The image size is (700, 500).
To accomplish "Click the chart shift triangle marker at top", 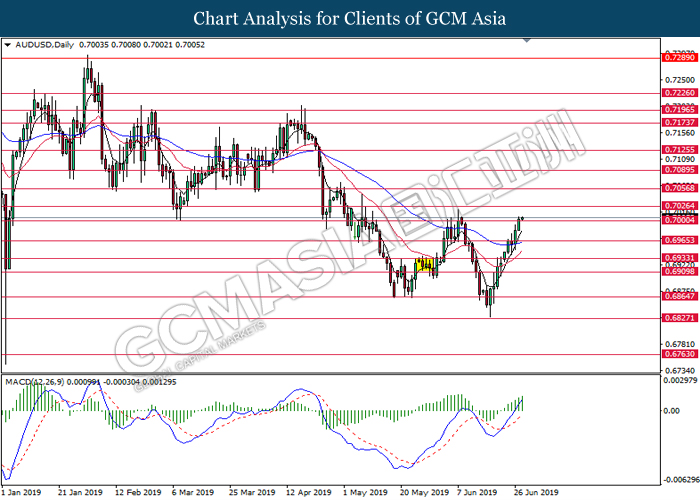I will tap(527, 41).
